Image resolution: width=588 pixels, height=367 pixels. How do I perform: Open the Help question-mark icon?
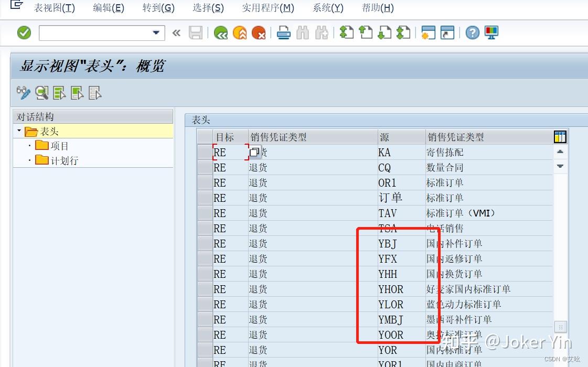(x=471, y=32)
